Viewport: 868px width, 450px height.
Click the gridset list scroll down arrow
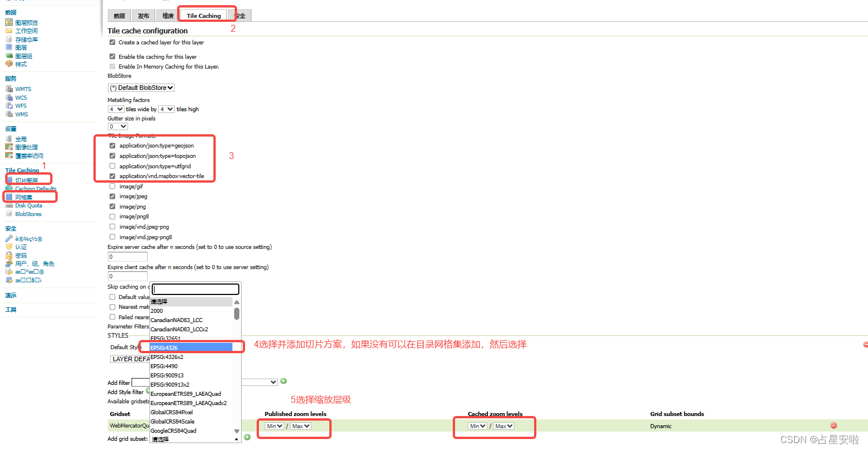pos(236,431)
